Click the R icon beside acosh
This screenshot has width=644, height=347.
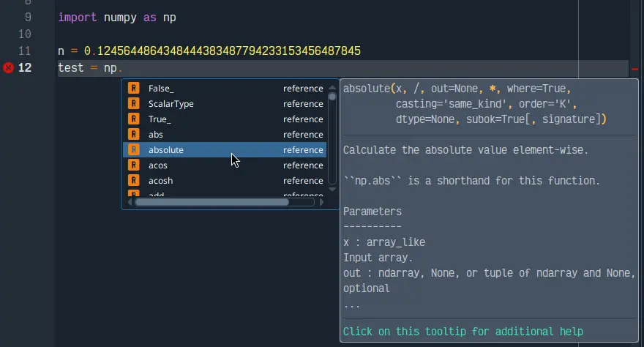pos(133,181)
